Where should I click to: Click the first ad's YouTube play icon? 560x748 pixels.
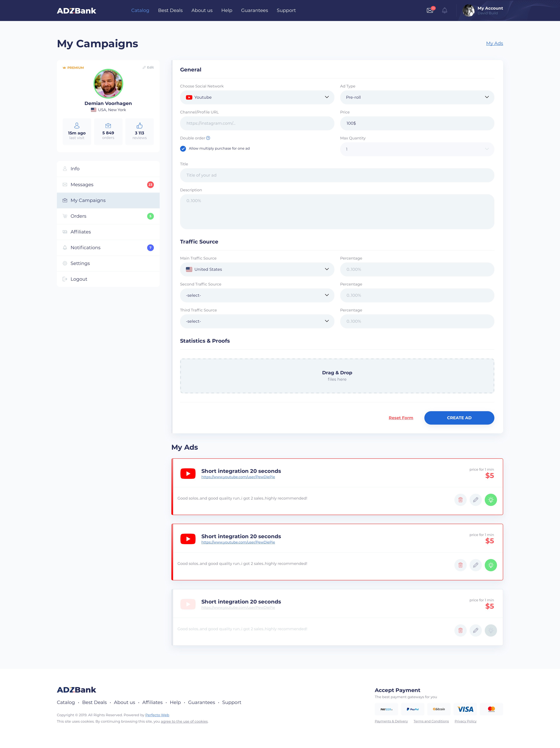click(188, 473)
